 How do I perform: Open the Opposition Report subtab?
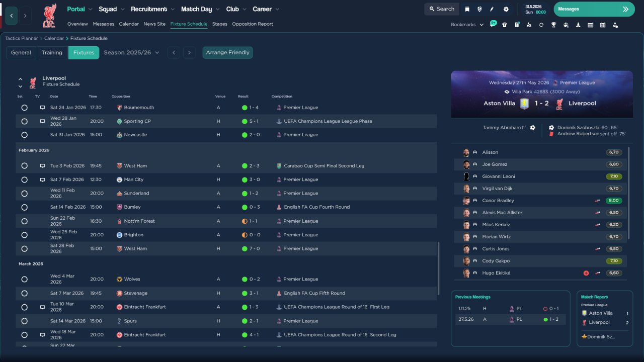click(x=253, y=24)
